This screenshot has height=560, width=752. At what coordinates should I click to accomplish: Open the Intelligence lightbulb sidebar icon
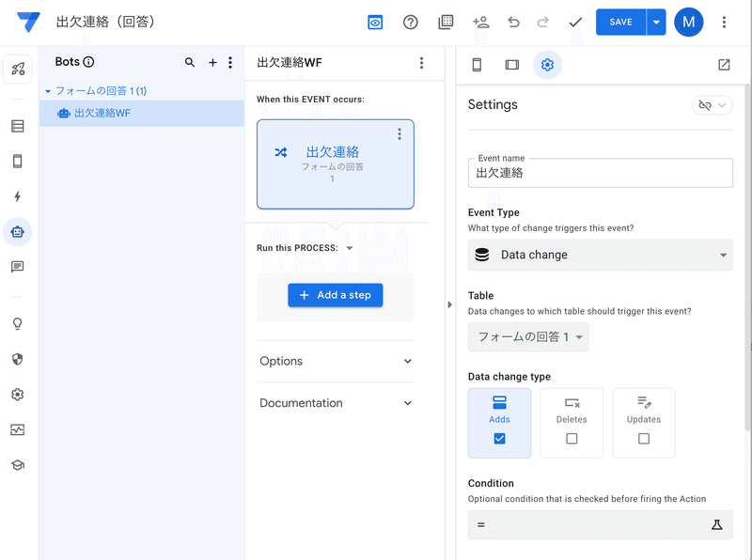(x=18, y=324)
